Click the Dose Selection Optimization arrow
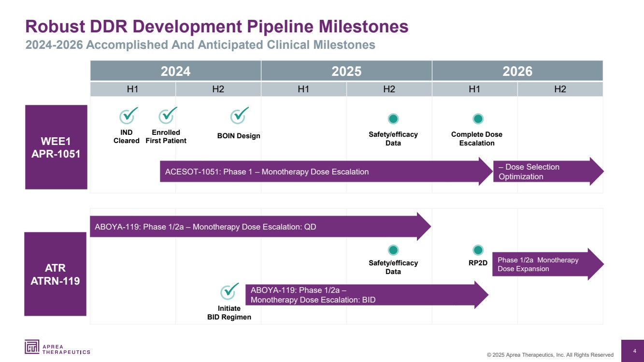644x362 pixels. point(541,172)
